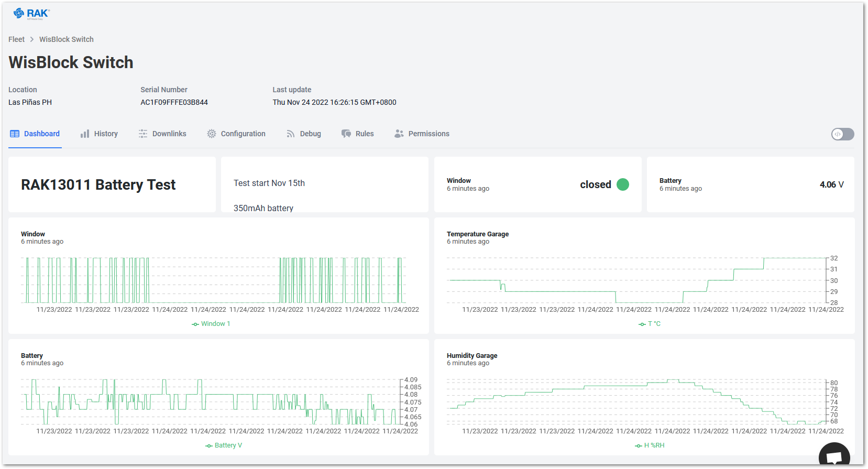This screenshot has height=469, width=868.
Task: Click inside the Battery voltage chart
Action: [211, 402]
